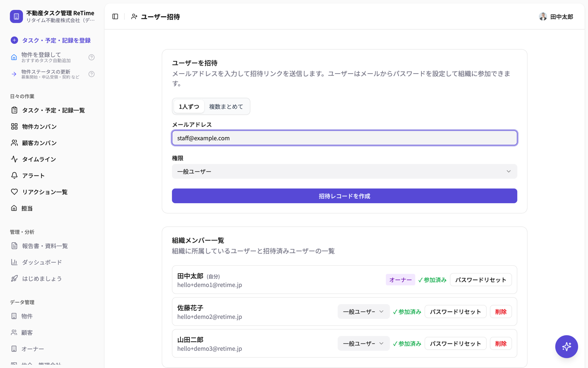Click the ReTime building logo icon
This screenshot has width=588, height=368.
tap(16, 16)
